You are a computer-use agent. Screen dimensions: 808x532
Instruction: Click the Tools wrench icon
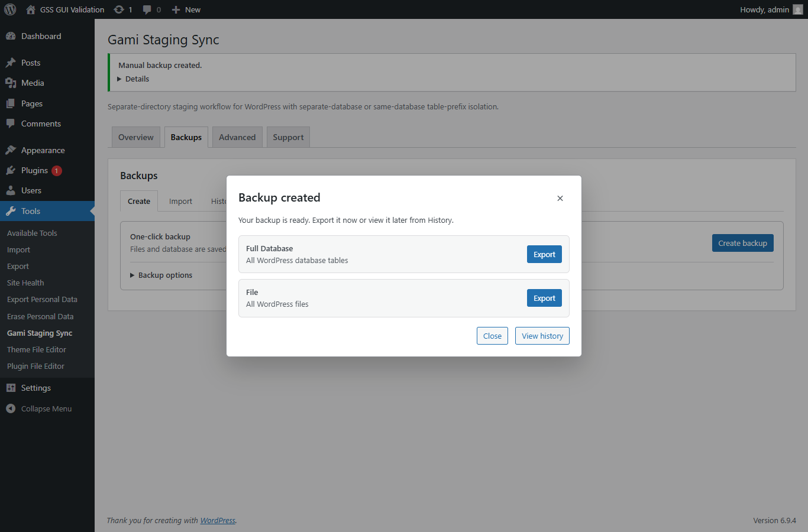11,211
